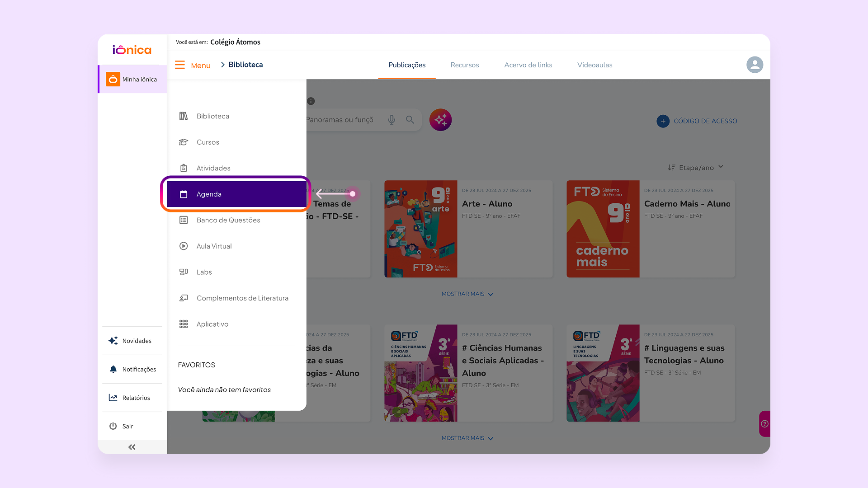This screenshot has width=868, height=488.
Task: Click the Biblioteca books icon in menu
Action: click(184, 116)
